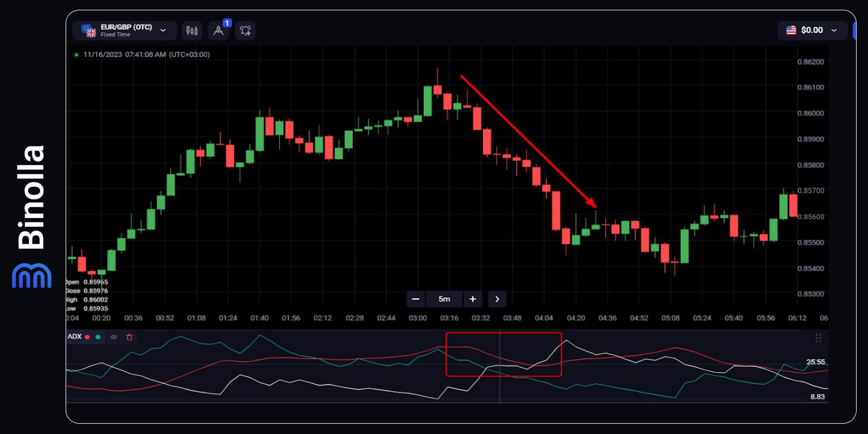Grab the ADX panel drag handle

[x=819, y=338]
